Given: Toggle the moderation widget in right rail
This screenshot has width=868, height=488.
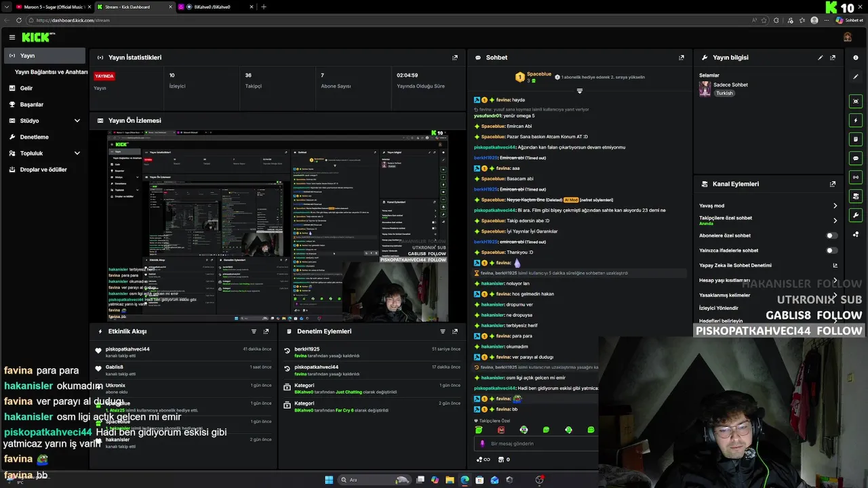Looking at the screenshot, I should (x=856, y=196).
